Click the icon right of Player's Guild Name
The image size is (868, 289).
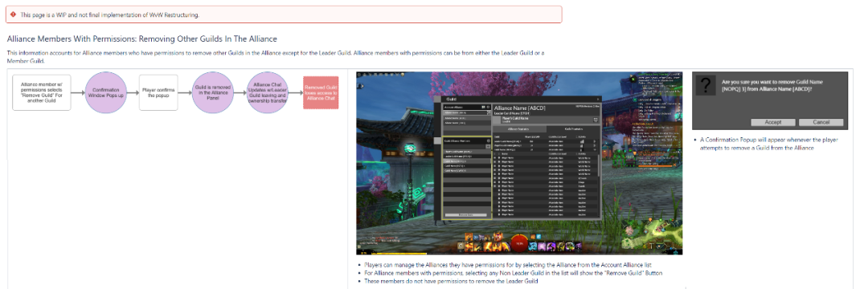(x=596, y=120)
